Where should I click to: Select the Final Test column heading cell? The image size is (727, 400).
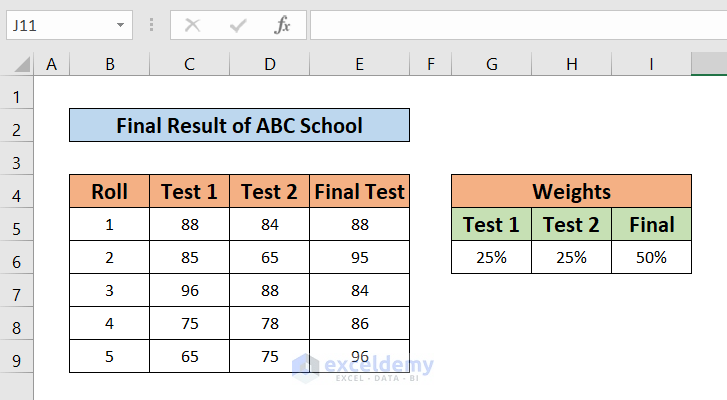[359, 192]
